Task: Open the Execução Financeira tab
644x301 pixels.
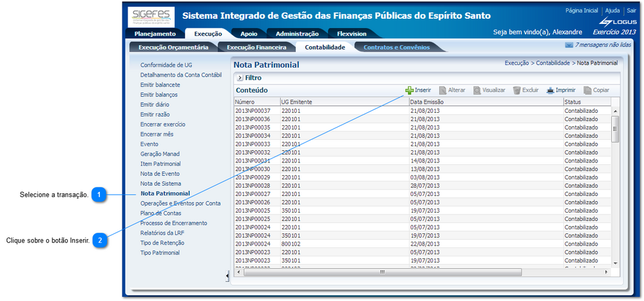Action: [x=256, y=47]
